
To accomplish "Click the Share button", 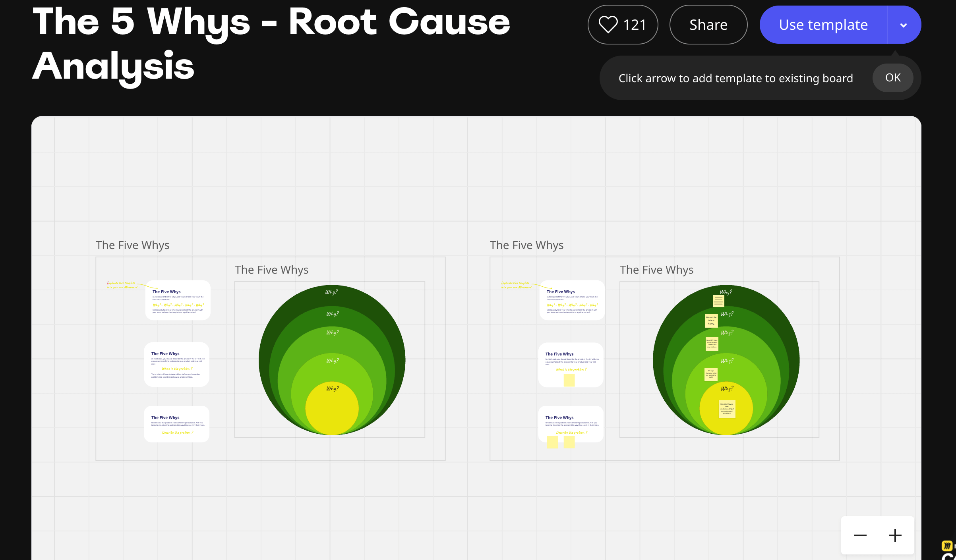I will click(x=708, y=25).
